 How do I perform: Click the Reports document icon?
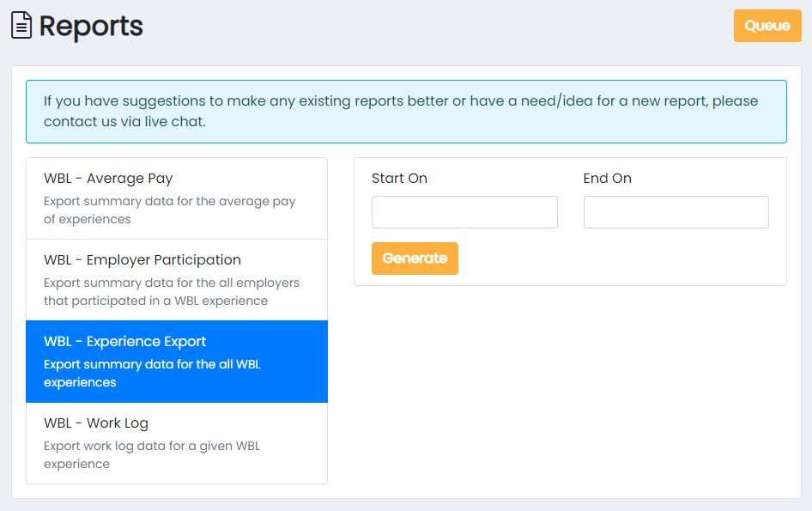click(21, 27)
